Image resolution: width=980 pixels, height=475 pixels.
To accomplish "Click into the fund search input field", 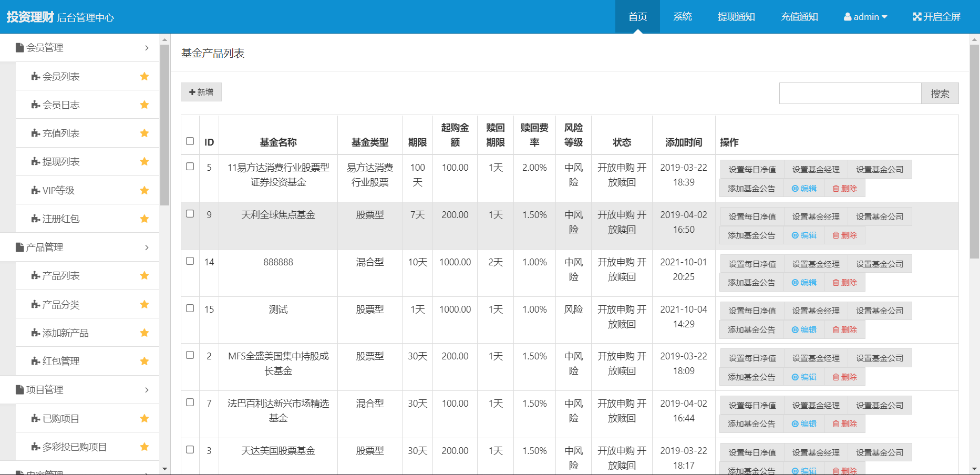I will tap(850, 94).
